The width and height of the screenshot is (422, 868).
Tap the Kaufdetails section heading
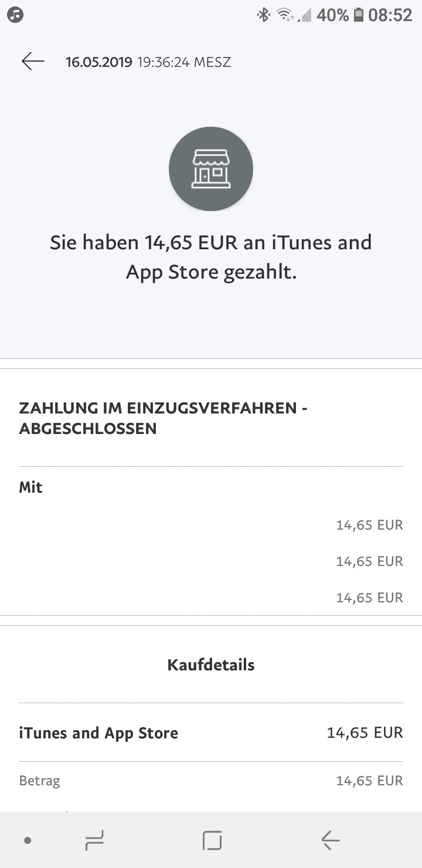(211, 665)
